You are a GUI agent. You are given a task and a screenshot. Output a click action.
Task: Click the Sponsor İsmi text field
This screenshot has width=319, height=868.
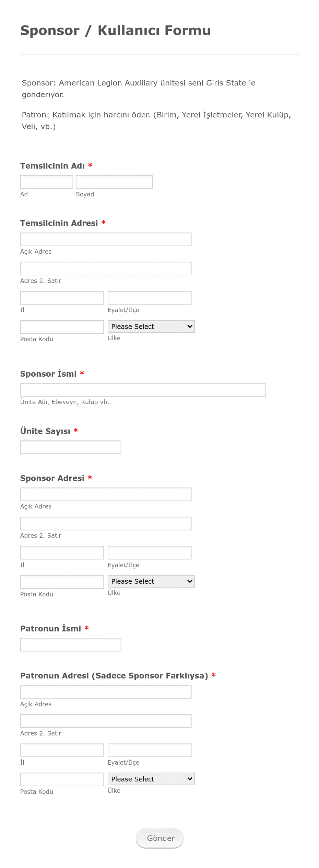[x=143, y=390]
